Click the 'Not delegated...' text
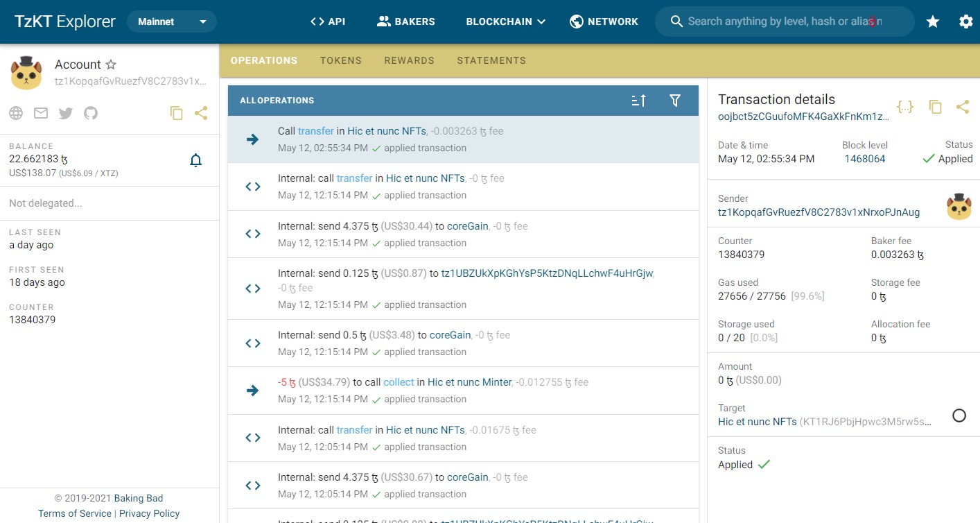This screenshot has width=980, height=523. [46, 203]
